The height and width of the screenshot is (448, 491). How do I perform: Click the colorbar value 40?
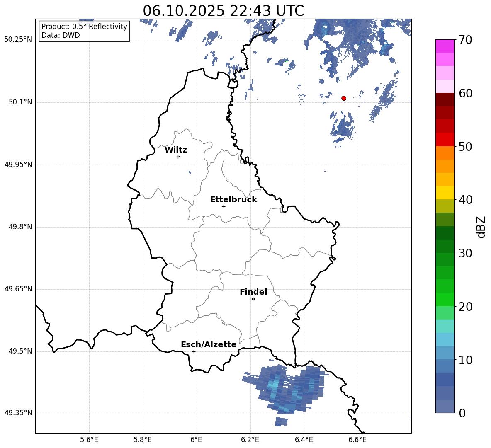click(x=465, y=200)
